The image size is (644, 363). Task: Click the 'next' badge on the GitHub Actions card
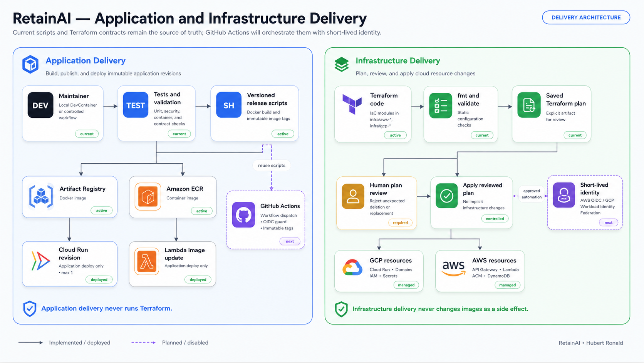290,241
